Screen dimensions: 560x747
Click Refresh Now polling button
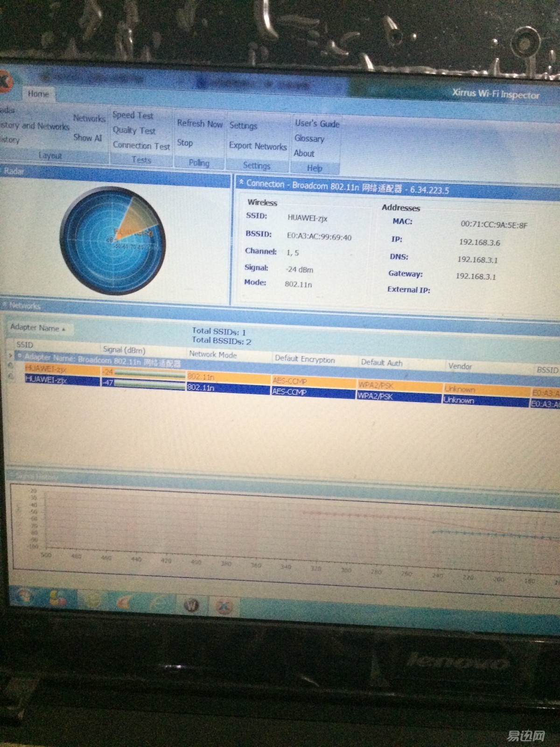pos(200,124)
